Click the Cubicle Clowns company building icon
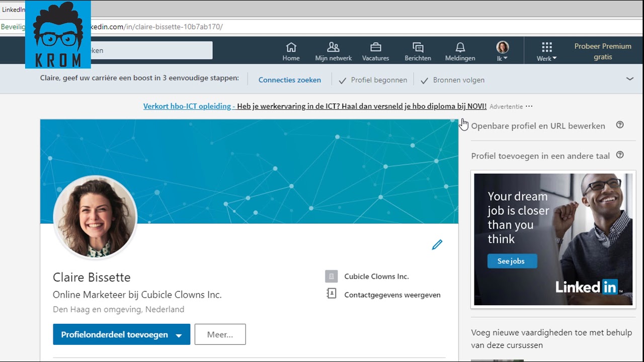Image resolution: width=644 pixels, height=362 pixels. pyautogui.click(x=331, y=277)
